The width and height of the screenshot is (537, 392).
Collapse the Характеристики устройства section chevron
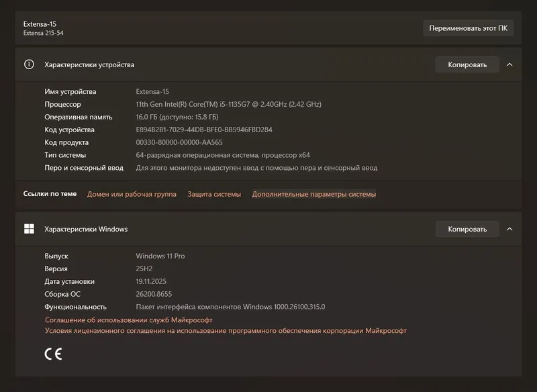(509, 64)
